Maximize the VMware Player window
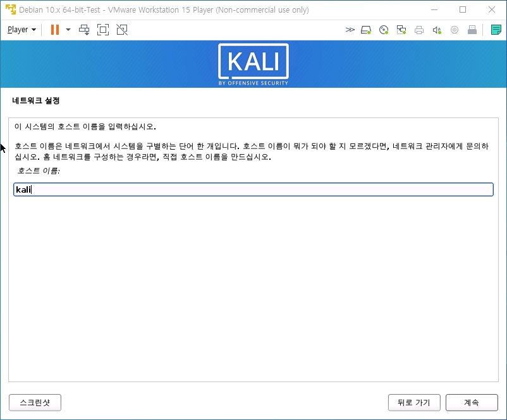Image resolution: width=507 pixels, height=420 pixels. click(x=463, y=9)
